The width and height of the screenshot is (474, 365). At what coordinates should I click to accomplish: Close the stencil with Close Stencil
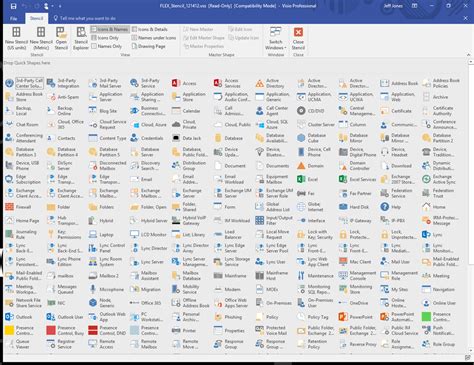click(298, 38)
